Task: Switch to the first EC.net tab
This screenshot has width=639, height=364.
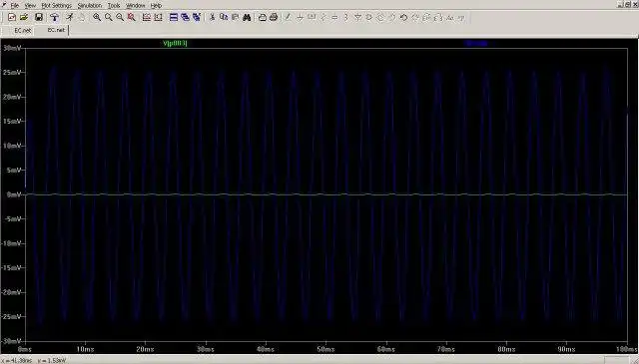Action: pyautogui.click(x=22, y=31)
